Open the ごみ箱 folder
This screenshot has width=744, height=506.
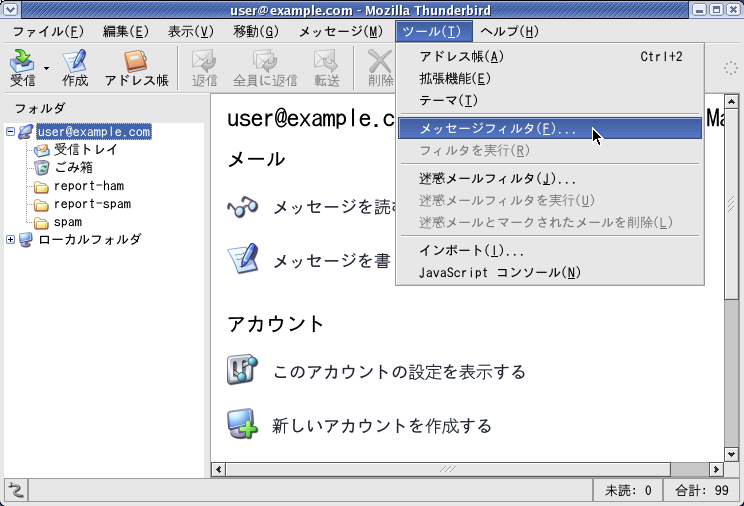pyautogui.click(x=73, y=167)
